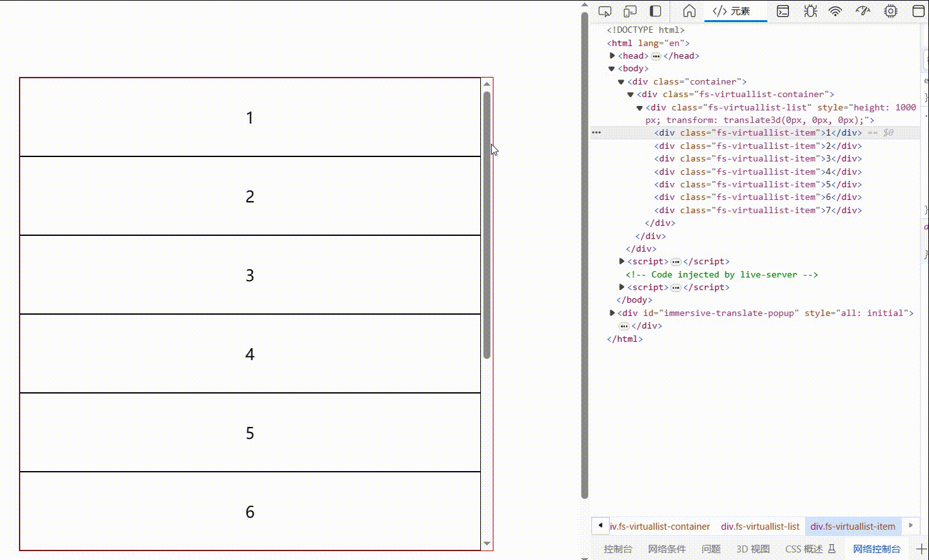The width and height of the screenshot is (929, 560).
Task: Select the fs-virtuallist-item node containing 6
Action: pyautogui.click(x=758, y=197)
